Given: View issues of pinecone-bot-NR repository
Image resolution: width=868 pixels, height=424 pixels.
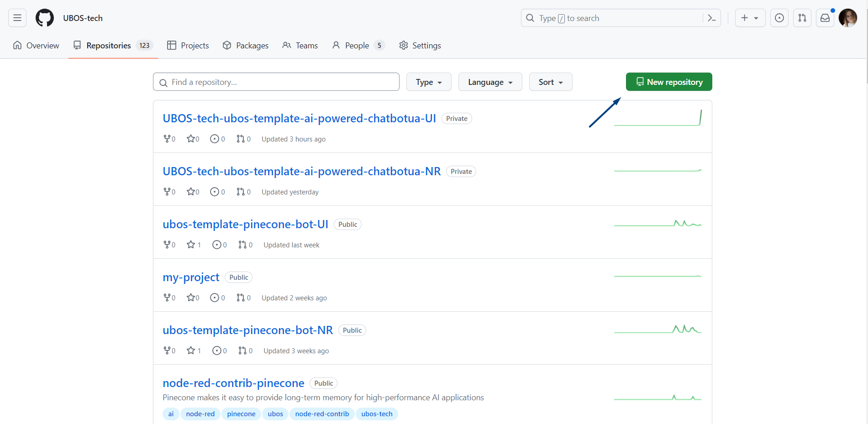Looking at the screenshot, I should (219, 351).
